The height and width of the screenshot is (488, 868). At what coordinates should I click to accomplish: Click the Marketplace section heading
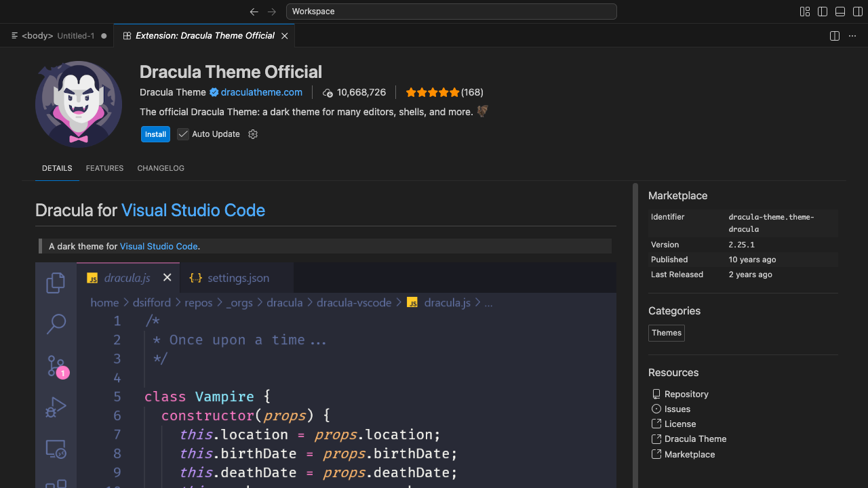pos(677,196)
